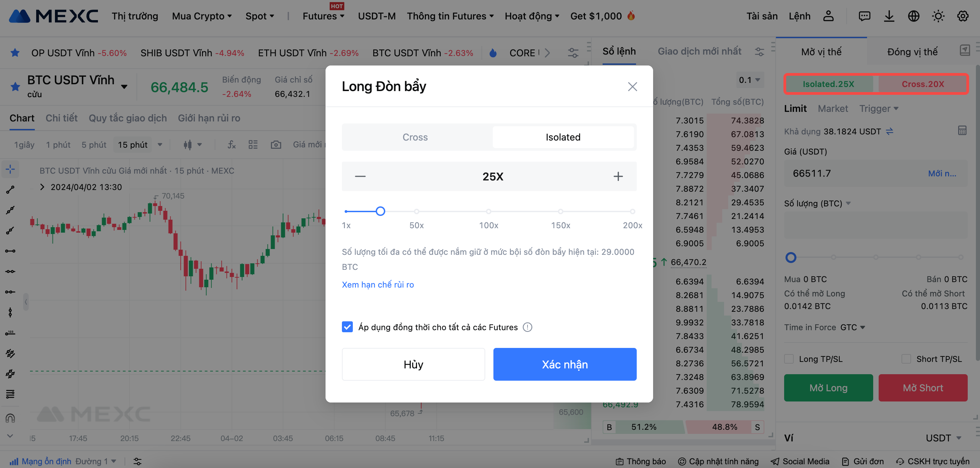Open the Time in Force GTC dropdown
Screen dimensions: 980x468
coord(853,327)
